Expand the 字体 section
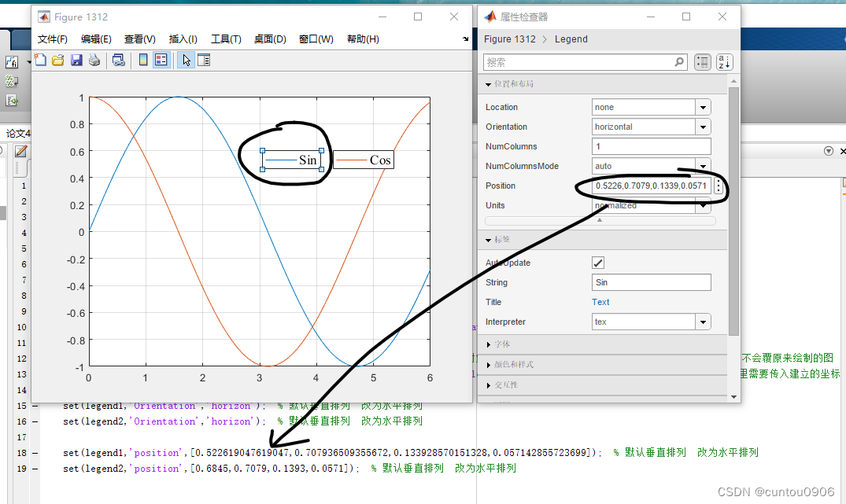846x504 pixels. click(x=488, y=344)
